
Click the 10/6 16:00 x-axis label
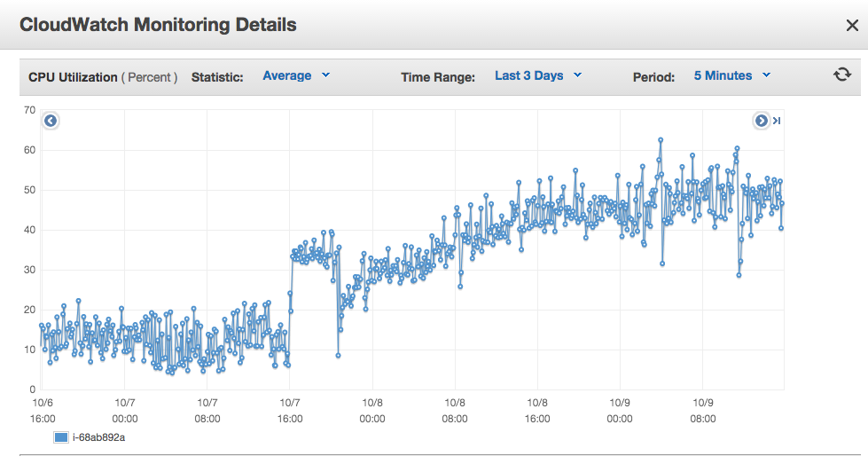click(43, 410)
